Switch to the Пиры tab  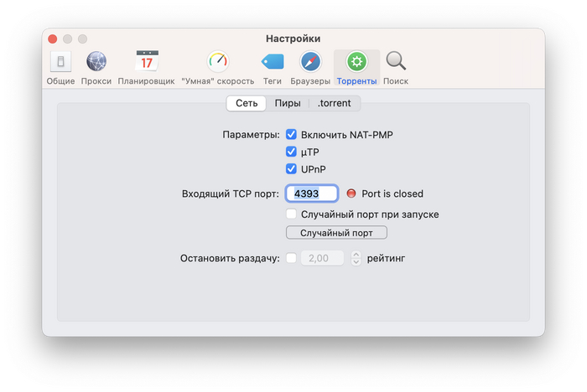[x=288, y=104]
